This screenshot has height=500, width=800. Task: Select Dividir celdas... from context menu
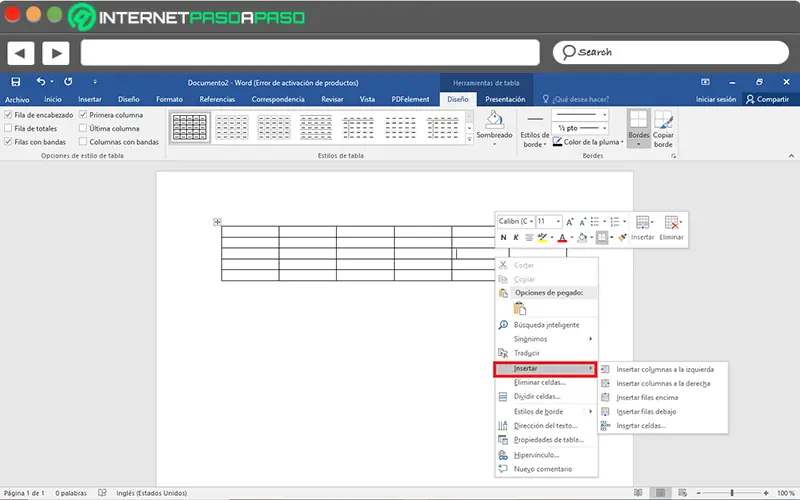(x=546, y=396)
